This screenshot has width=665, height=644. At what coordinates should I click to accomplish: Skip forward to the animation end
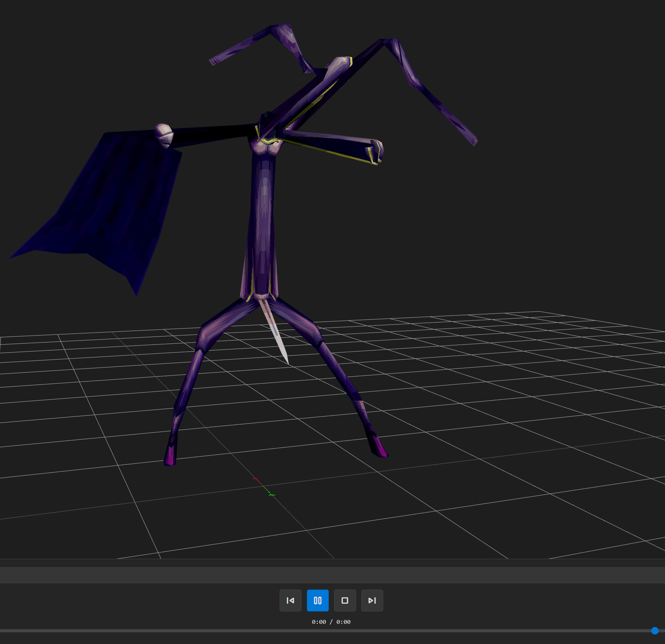372,600
